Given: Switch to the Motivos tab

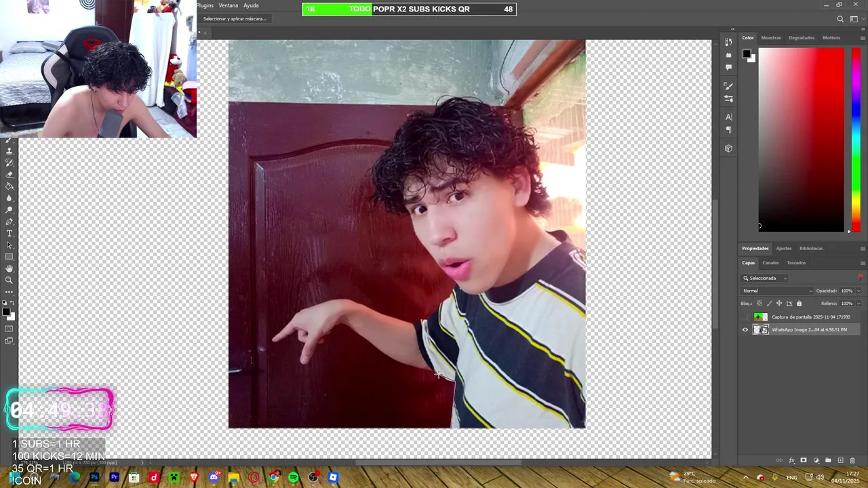Looking at the screenshot, I should point(831,38).
